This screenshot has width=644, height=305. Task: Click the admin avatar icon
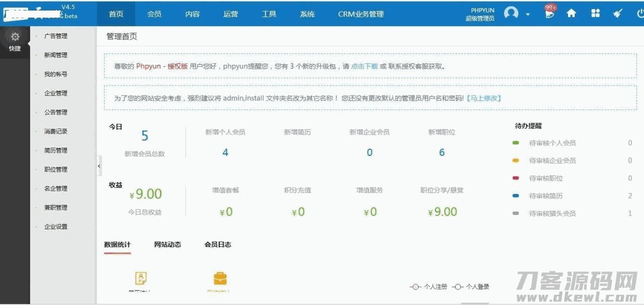tap(511, 14)
